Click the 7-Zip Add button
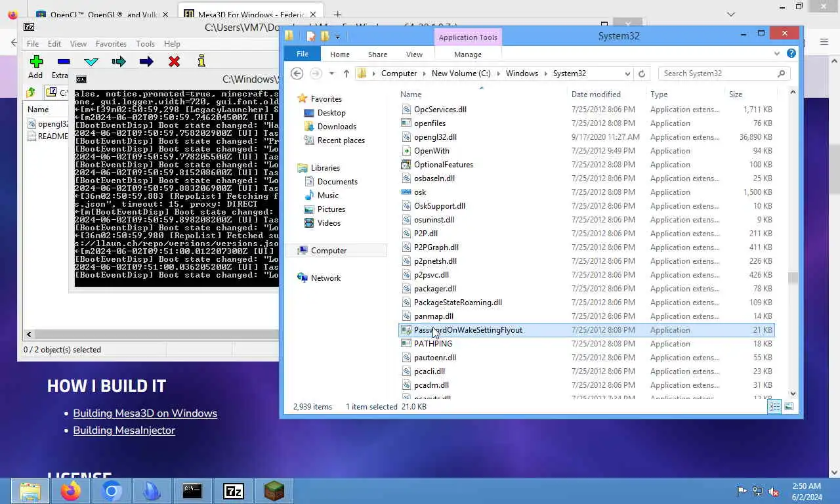The height and width of the screenshot is (504, 840). tap(36, 67)
